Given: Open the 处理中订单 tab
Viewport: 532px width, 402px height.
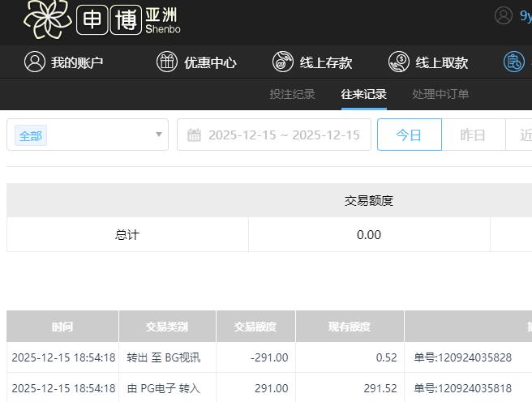Looking at the screenshot, I should coord(440,94).
